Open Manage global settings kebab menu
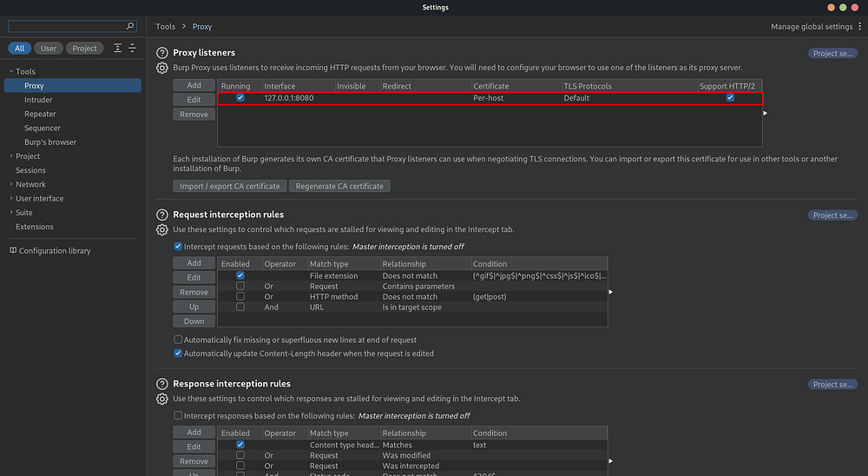The image size is (868, 476). point(859,26)
